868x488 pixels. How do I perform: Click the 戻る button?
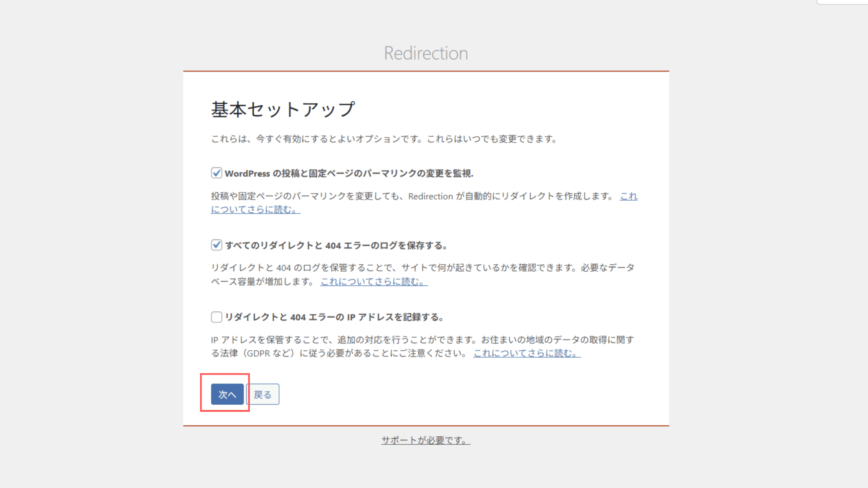(263, 394)
